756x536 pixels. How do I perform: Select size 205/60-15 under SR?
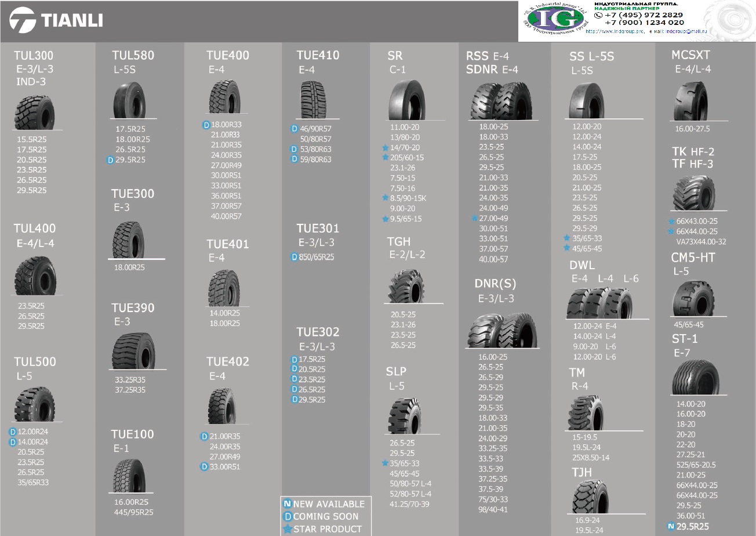pos(407,158)
